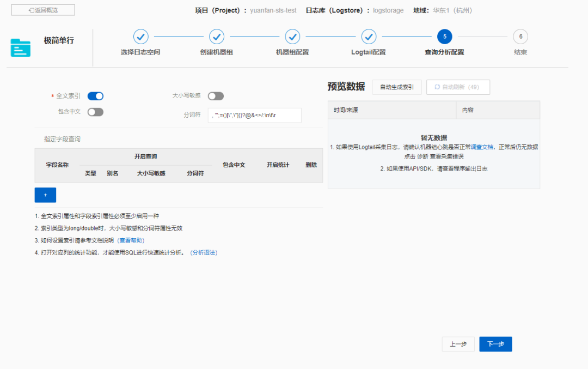Add a field with the plus button
Viewport: 588px width, 369px height.
coord(45,195)
